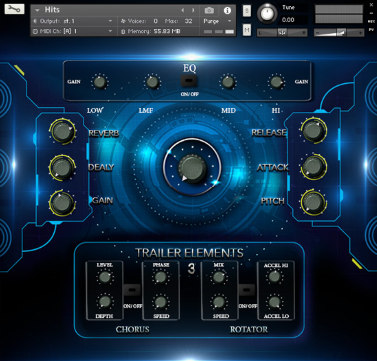This screenshot has width=377, height=361.
Task: Click the EQ MID knob
Action: coord(228,82)
